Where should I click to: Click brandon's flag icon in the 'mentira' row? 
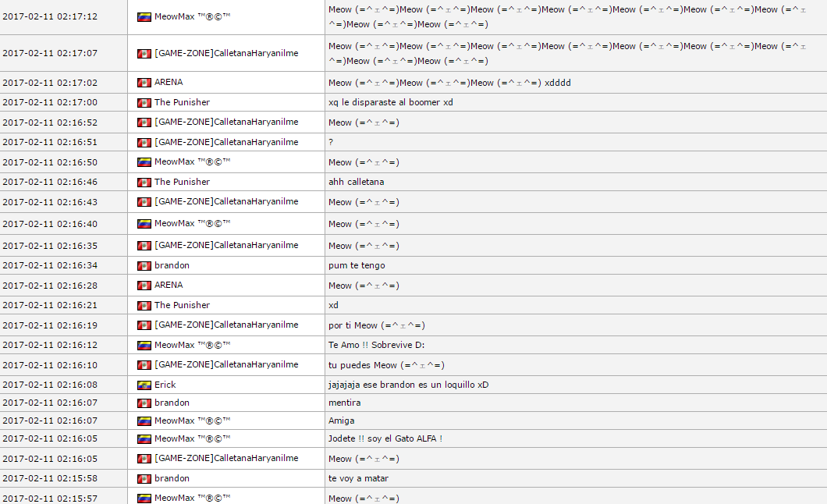(144, 403)
